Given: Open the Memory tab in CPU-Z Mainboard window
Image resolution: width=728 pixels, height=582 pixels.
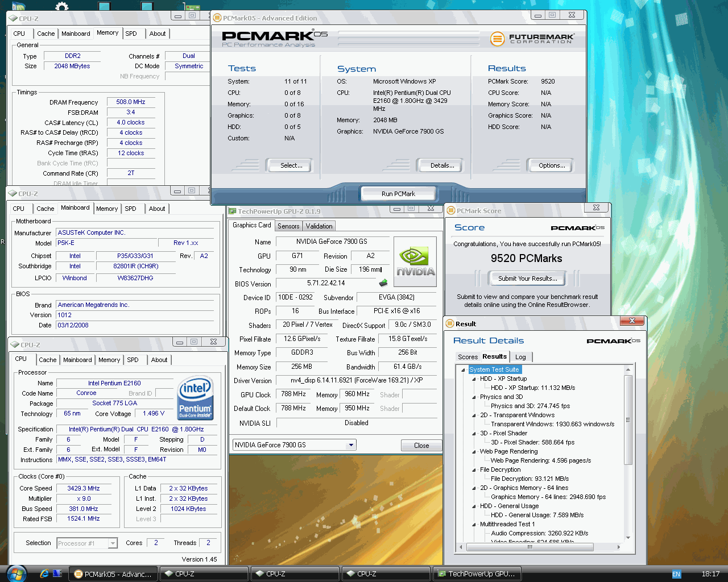Looking at the screenshot, I should pos(107,209).
